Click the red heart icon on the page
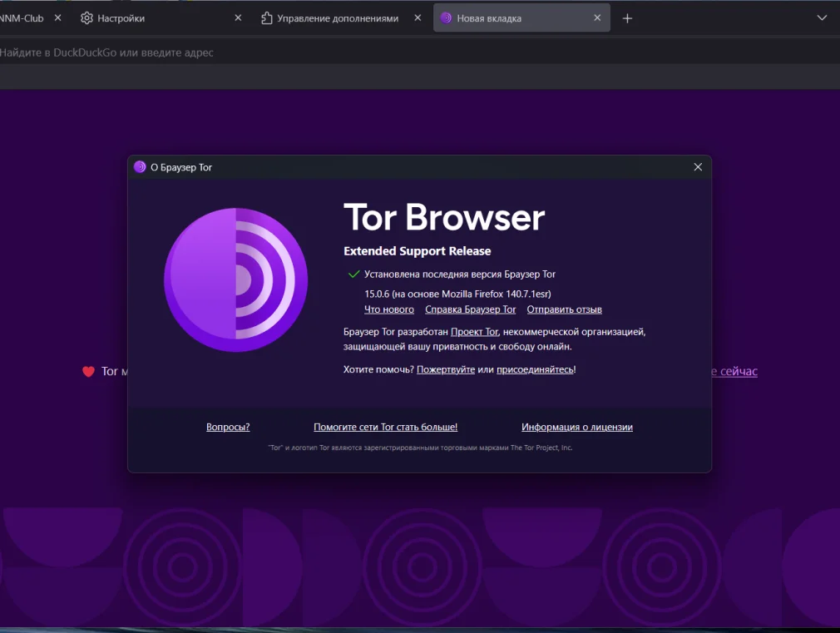Image resolution: width=840 pixels, height=633 pixels. click(88, 372)
